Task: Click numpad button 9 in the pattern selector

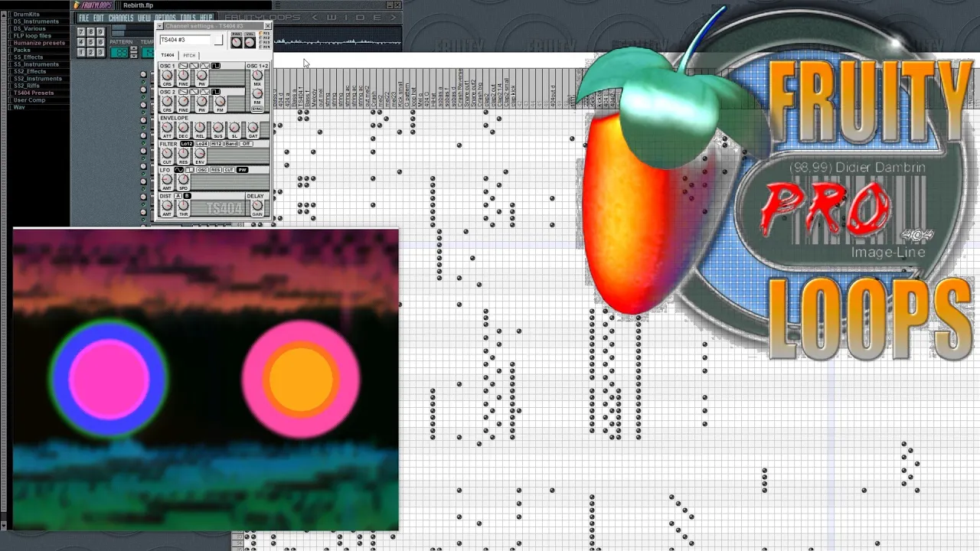Action: pyautogui.click(x=101, y=32)
